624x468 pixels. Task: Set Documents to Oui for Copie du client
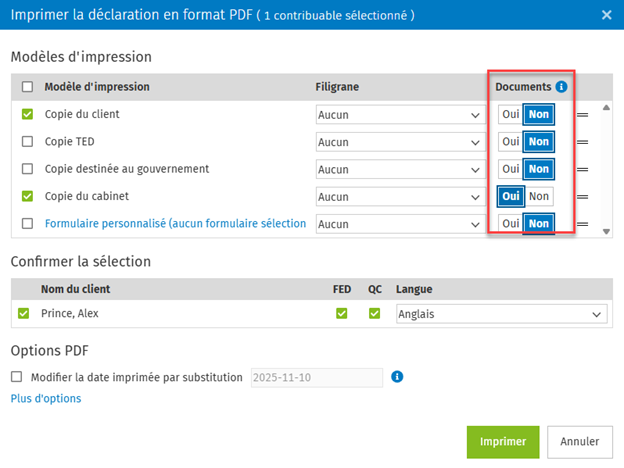pos(510,115)
